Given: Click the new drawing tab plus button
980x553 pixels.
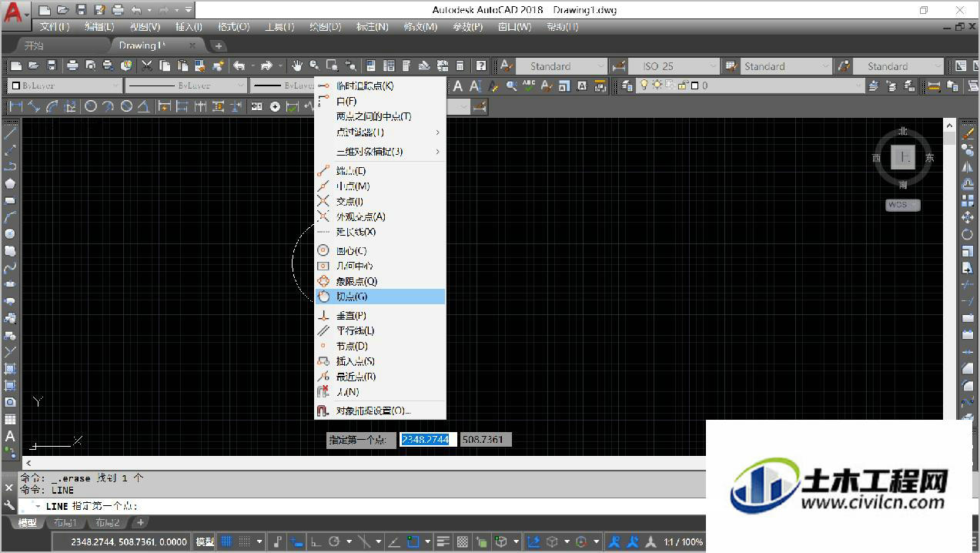Looking at the screenshot, I should coord(219,46).
